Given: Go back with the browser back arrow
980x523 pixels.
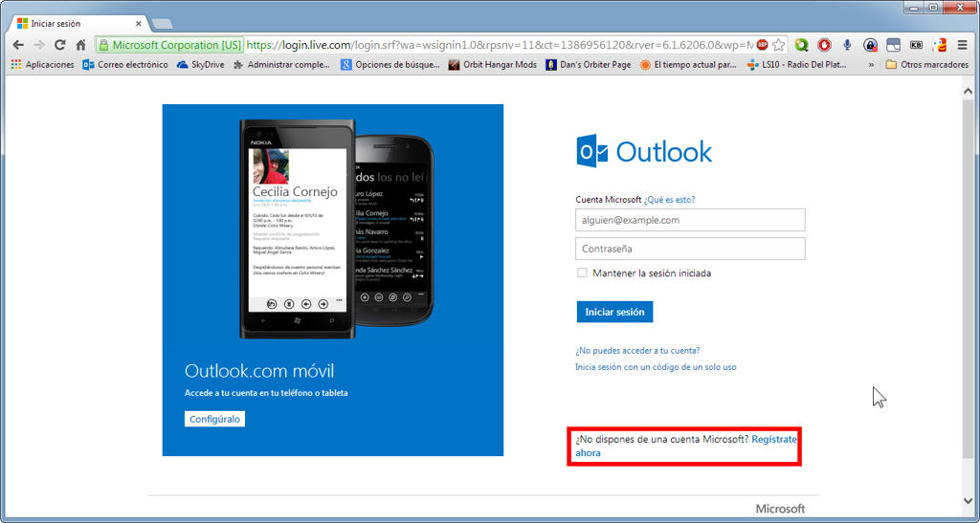Looking at the screenshot, I should (x=18, y=45).
